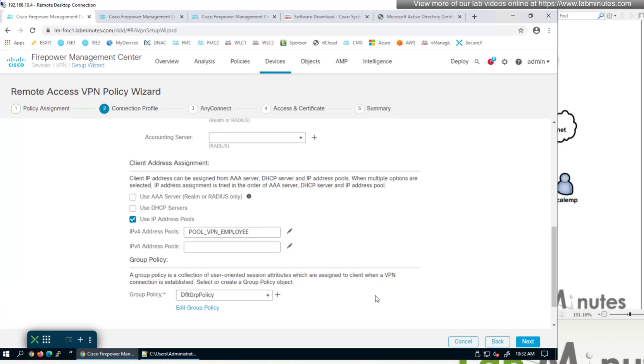Image resolution: width=644 pixels, height=364 pixels.
Task: Enable Use AAA Server checkbox
Action: tap(133, 197)
